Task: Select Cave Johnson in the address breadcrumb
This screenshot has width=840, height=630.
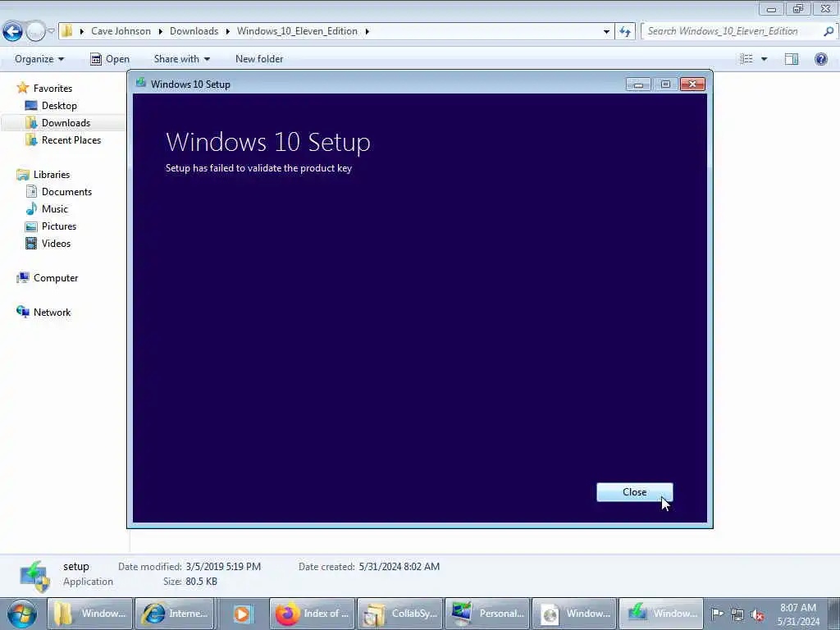Action: click(121, 31)
